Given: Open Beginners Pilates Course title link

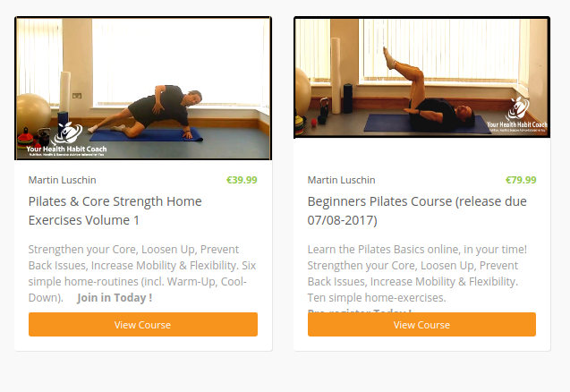Looking at the screenshot, I should [417, 210].
